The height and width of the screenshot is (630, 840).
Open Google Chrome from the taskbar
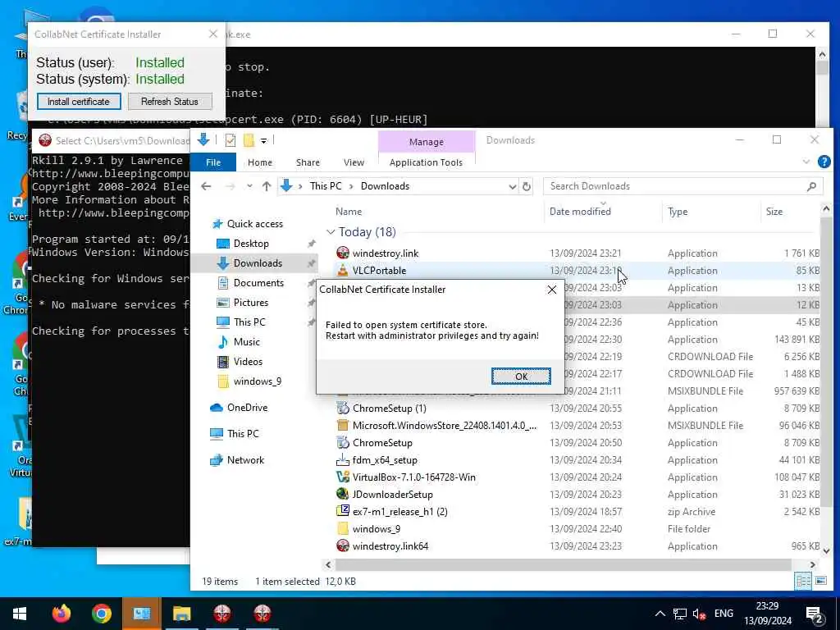click(101, 614)
